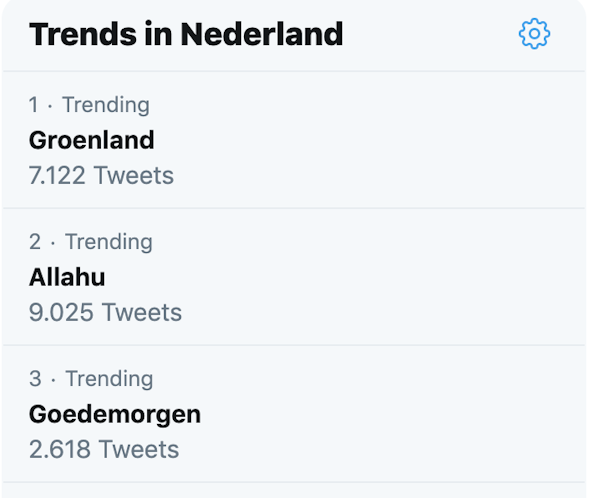This screenshot has height=498, width=593.
Task: Select the Trending label above Goedemorgen
Action: tap(109, 379)
